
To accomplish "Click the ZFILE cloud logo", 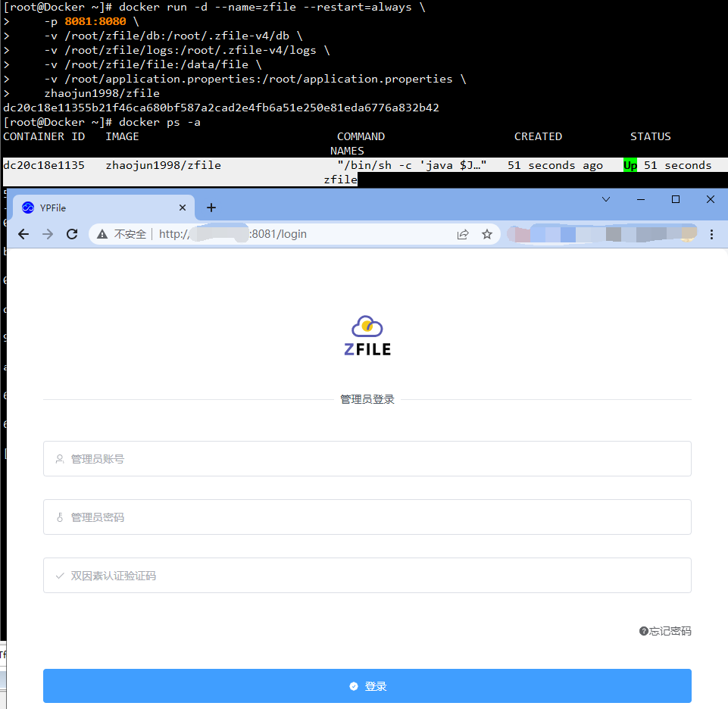I will click(x=367, y=336).
